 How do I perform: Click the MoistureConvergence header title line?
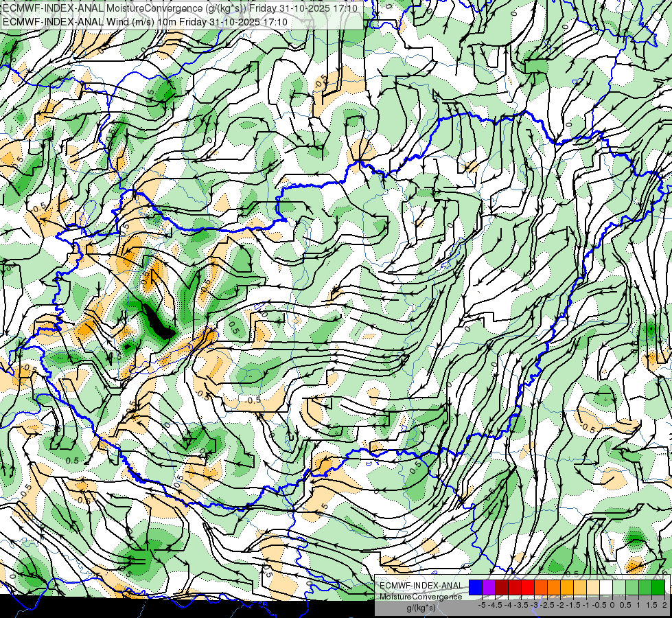click(180, 8)
